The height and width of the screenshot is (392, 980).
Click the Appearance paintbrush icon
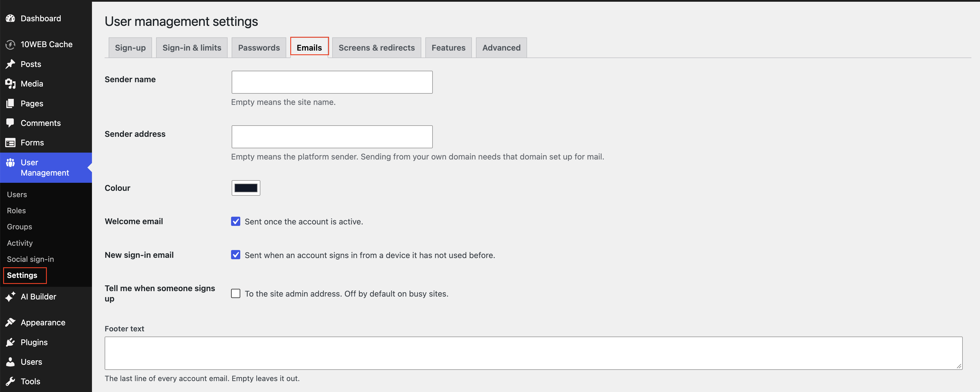[x=10, y=322]
